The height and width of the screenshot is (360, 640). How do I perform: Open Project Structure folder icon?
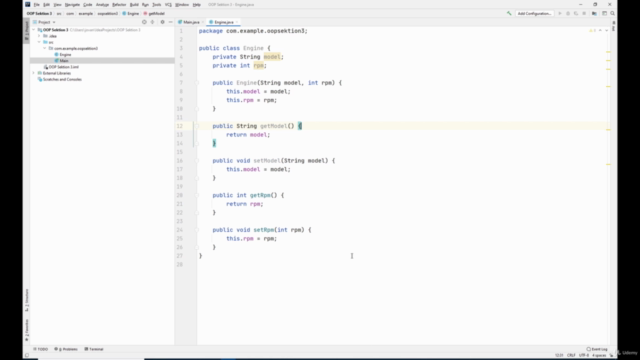click(x=594, y=13)
